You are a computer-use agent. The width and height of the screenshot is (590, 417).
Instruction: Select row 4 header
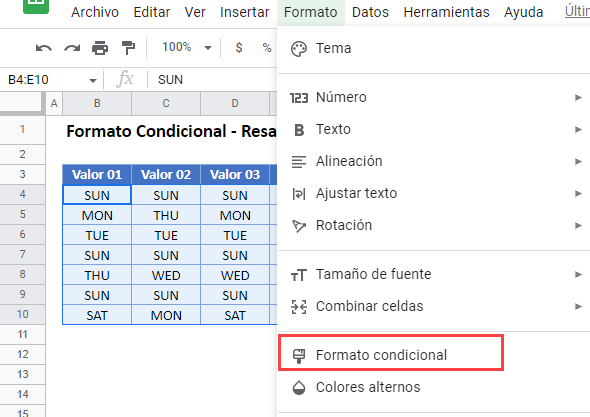pos(23,194)
